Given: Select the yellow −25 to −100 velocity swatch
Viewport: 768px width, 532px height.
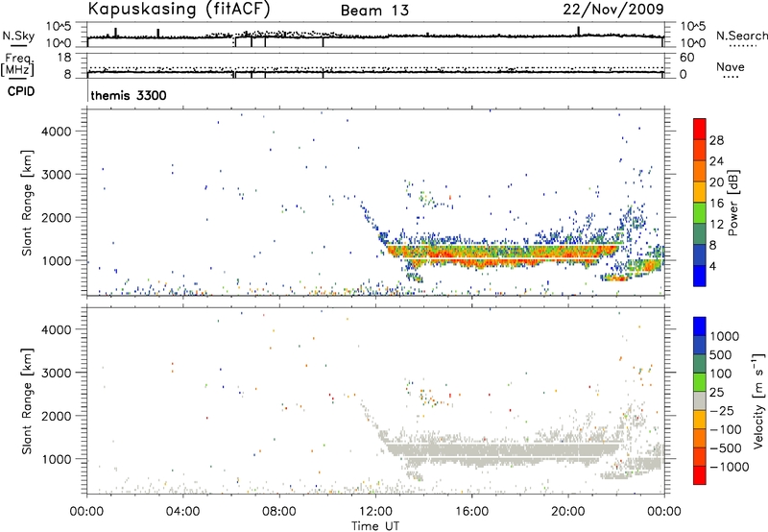Looking at the screenshot, I should coord(700,420).
